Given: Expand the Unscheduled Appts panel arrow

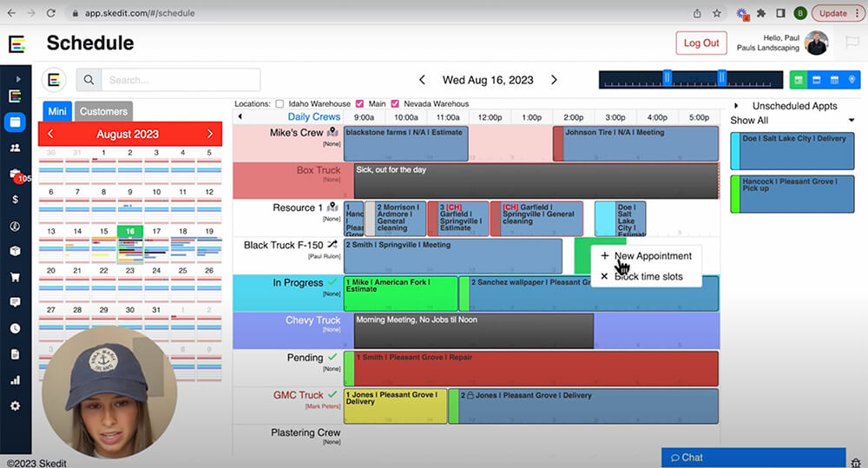Looking at the screenshot, I should tap(737, 106).
